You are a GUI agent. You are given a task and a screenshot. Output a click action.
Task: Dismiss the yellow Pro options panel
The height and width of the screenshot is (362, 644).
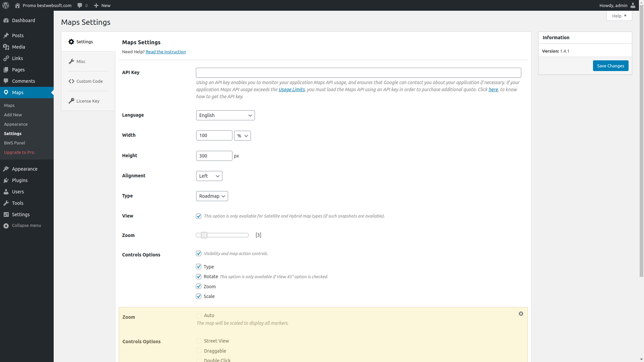pyautogui.click(x=521, y=314)
